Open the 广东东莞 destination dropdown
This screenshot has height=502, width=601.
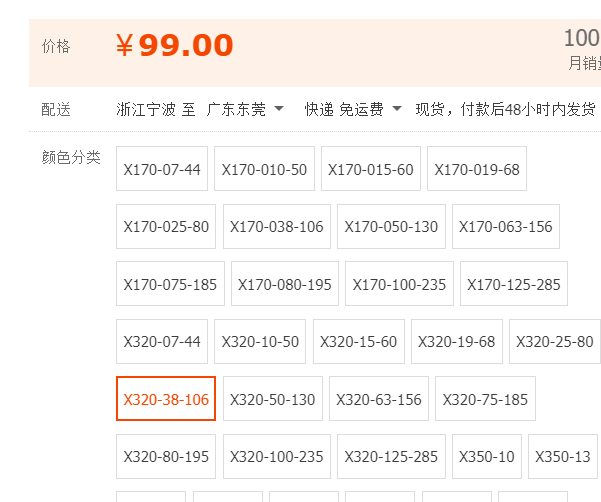245,109
